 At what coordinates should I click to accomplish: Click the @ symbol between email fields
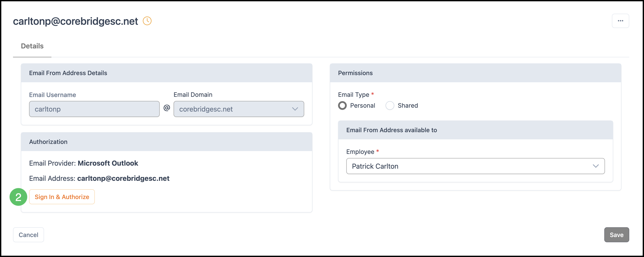coord(167,108)
